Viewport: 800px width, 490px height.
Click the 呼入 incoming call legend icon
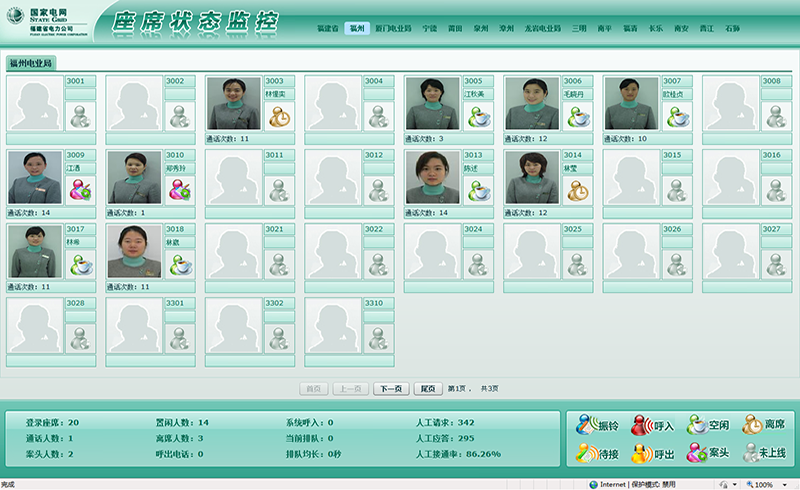pyautogui.click(x=642, y=425)
